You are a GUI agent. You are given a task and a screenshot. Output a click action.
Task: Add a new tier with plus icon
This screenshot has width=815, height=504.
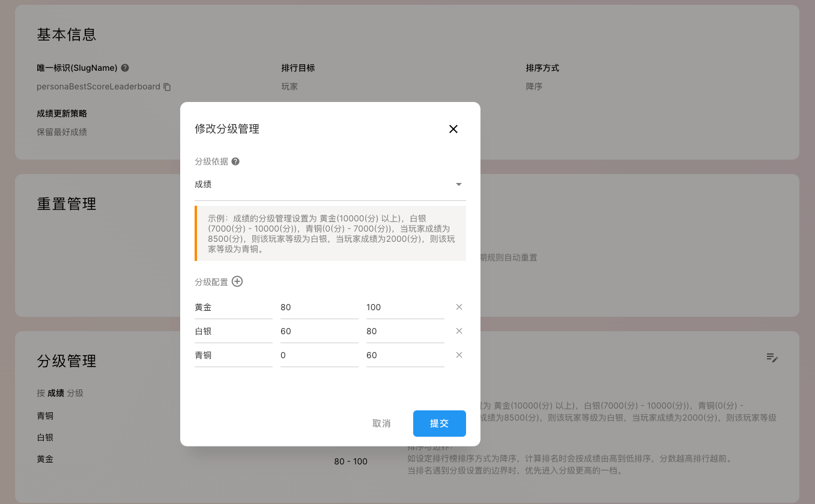[x=237, y=281]
